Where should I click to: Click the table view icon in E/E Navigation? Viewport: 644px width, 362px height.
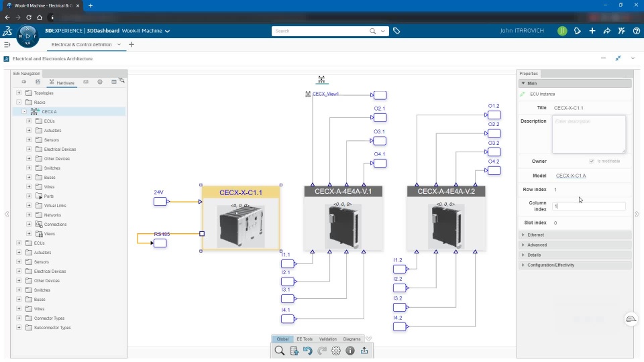[x=114, y=82]
